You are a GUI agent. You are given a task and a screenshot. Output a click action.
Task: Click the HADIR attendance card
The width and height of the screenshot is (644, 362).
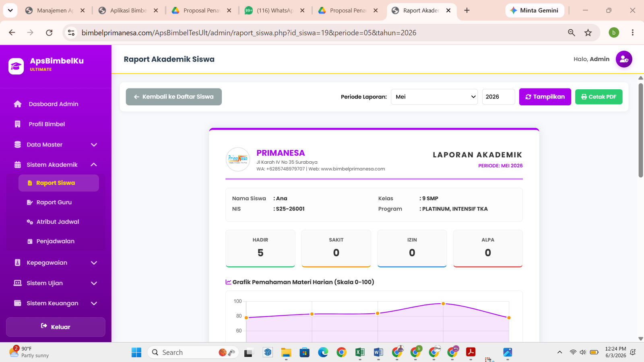260,248
